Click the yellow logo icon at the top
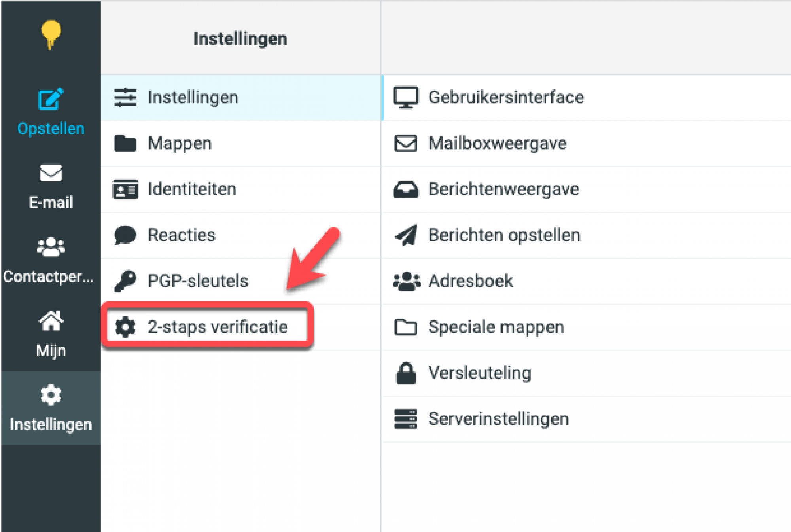 51,34
